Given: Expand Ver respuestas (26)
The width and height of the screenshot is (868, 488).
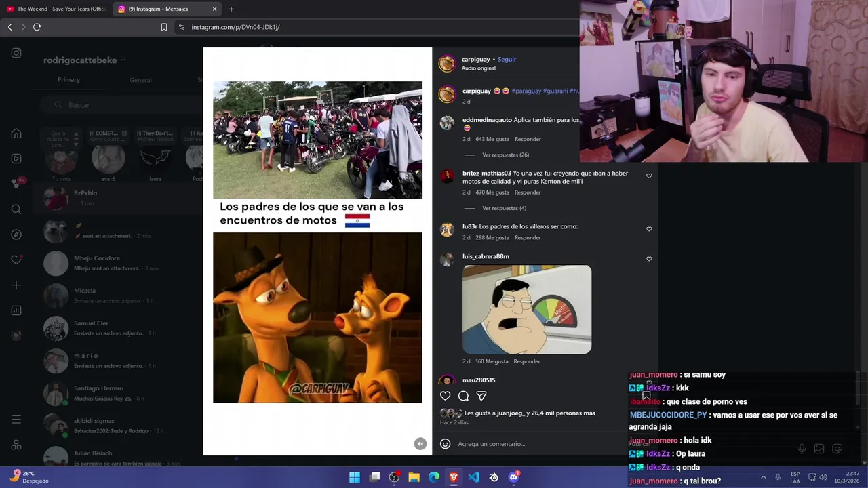Looking at the screenshot, I should (505, 155).
